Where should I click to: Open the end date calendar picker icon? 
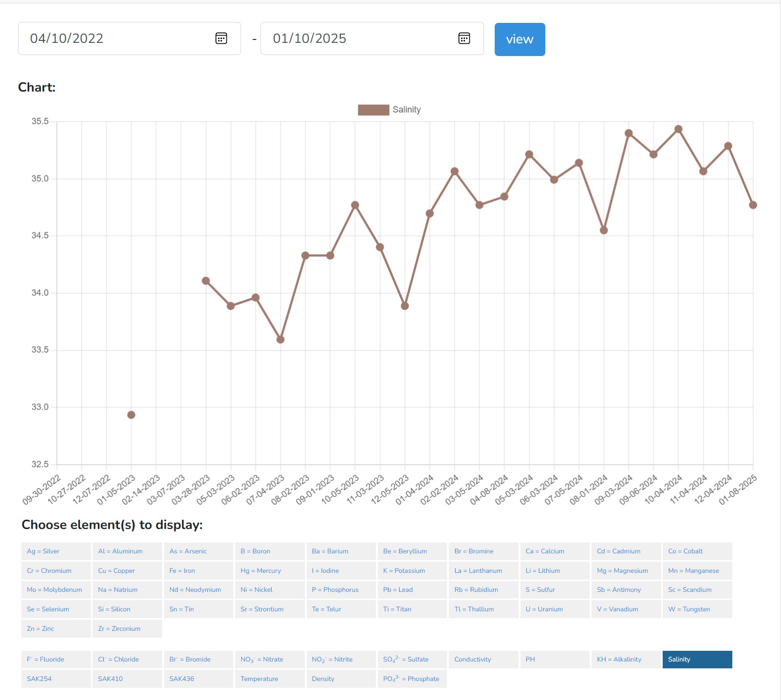point(464,38)
